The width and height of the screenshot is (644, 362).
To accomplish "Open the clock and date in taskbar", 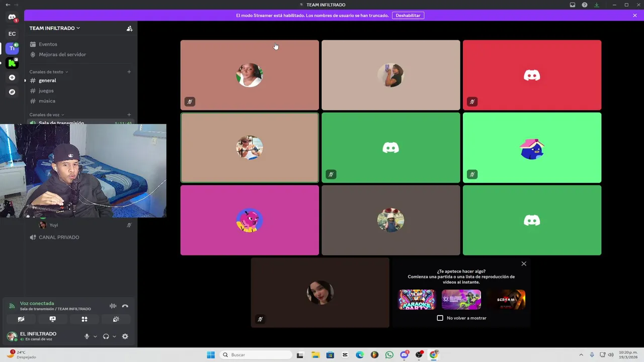I will [x=628, y=355].
